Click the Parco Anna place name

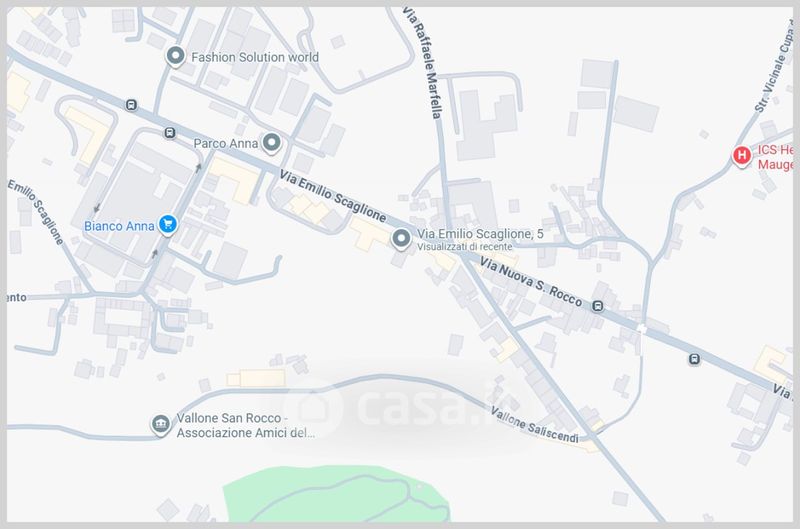[x=226, y=143]
